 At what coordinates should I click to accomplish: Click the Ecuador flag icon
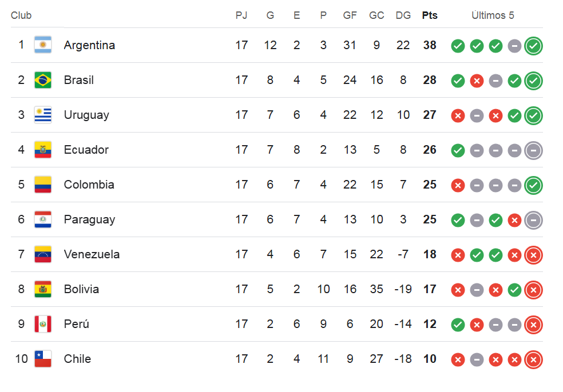coord(43,150)
